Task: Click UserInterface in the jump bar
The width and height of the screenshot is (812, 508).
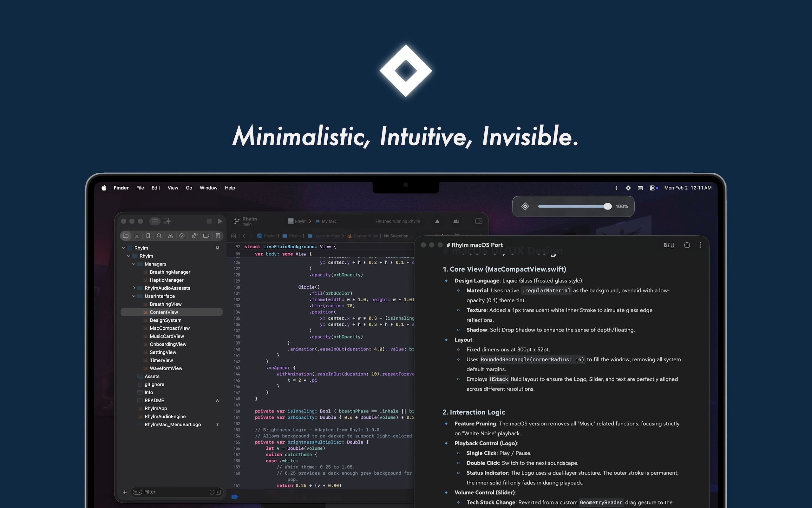Action: [324, 236]
